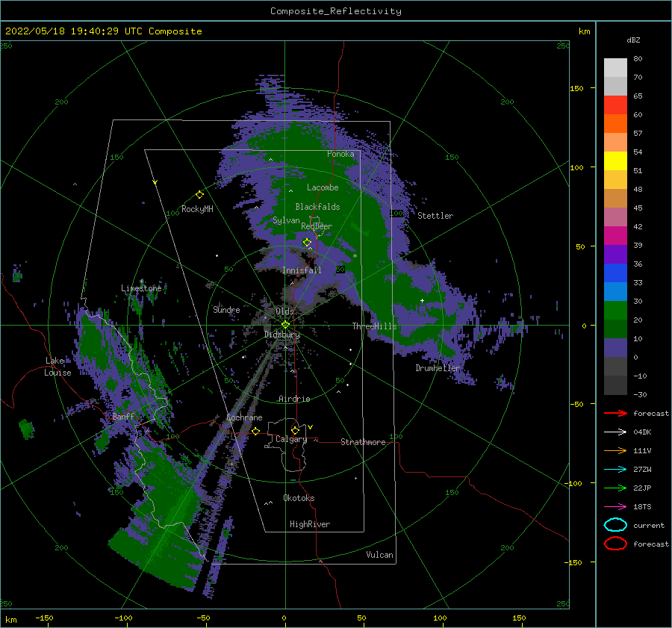This screenshot has height=628, width=672.
Task: Click the RockyMH label
Action: point(197,209)
